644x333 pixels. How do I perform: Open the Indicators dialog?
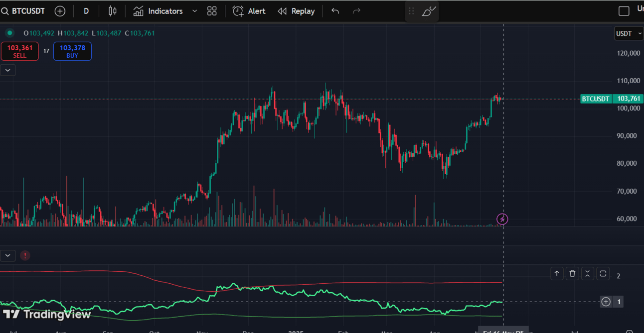click(158, 11)
